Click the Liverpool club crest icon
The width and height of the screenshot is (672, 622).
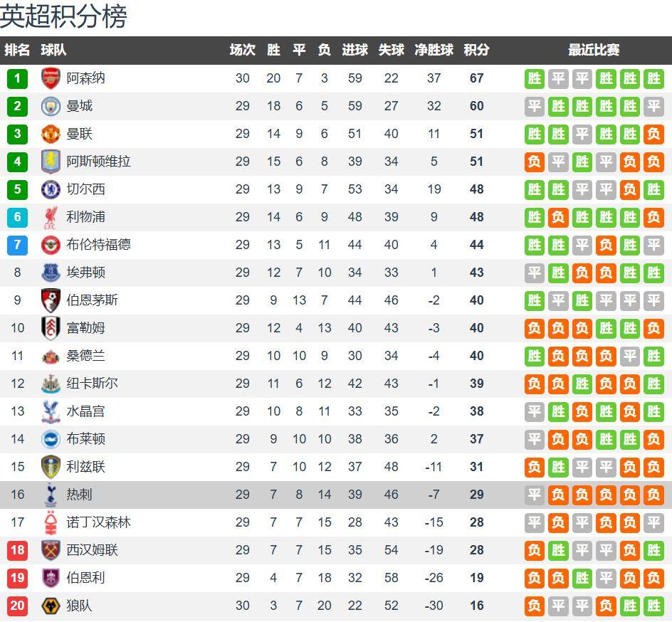51,217
